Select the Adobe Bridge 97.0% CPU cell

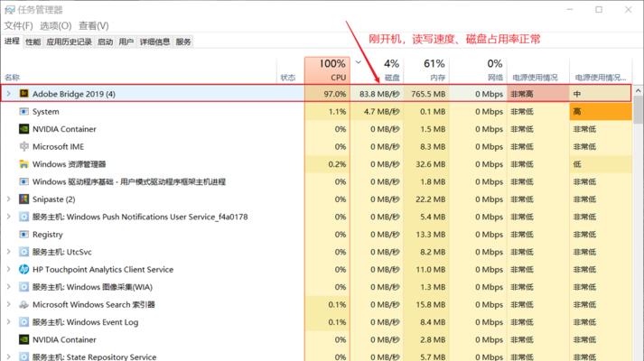pyautogui.click(x=327, y=94)
